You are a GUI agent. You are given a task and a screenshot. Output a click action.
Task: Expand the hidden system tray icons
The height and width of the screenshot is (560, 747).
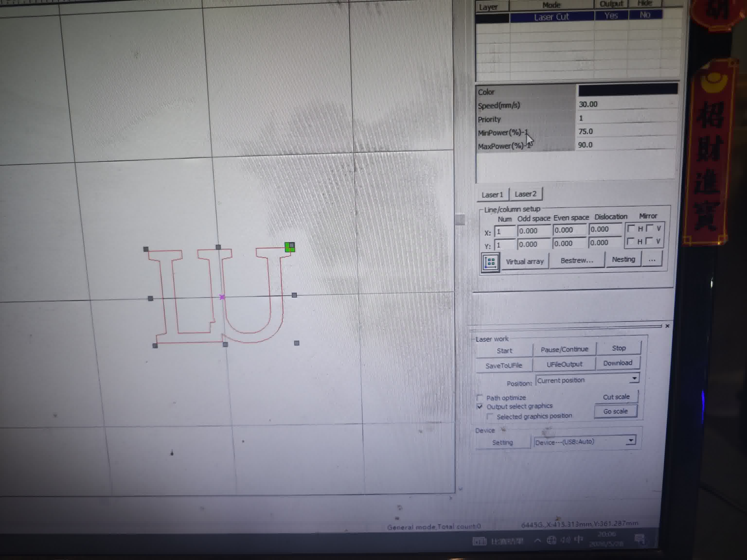[x=537, y=541]
